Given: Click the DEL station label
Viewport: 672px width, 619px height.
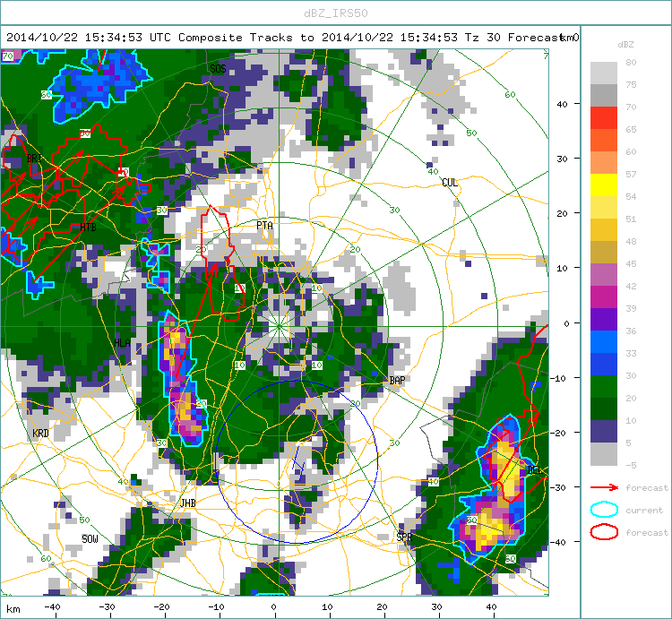Looking at the screenshot, I should pos(534,470).
